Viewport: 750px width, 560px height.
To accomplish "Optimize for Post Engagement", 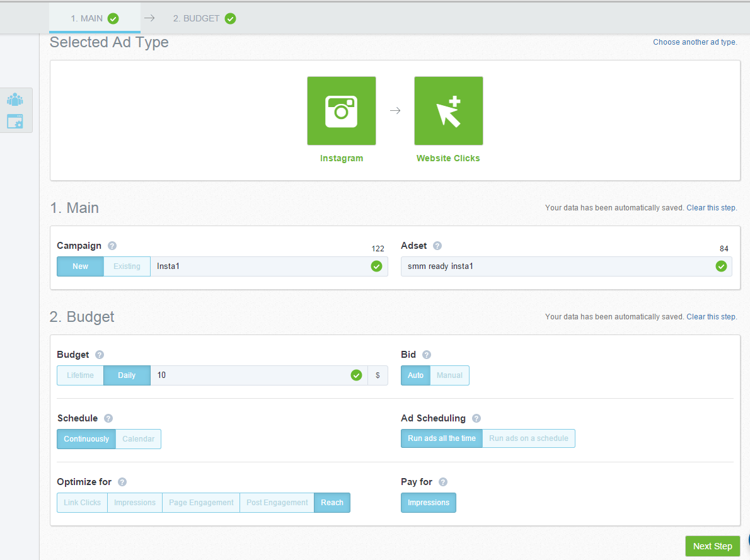I will pyautogui.click(x=277, y=503).
